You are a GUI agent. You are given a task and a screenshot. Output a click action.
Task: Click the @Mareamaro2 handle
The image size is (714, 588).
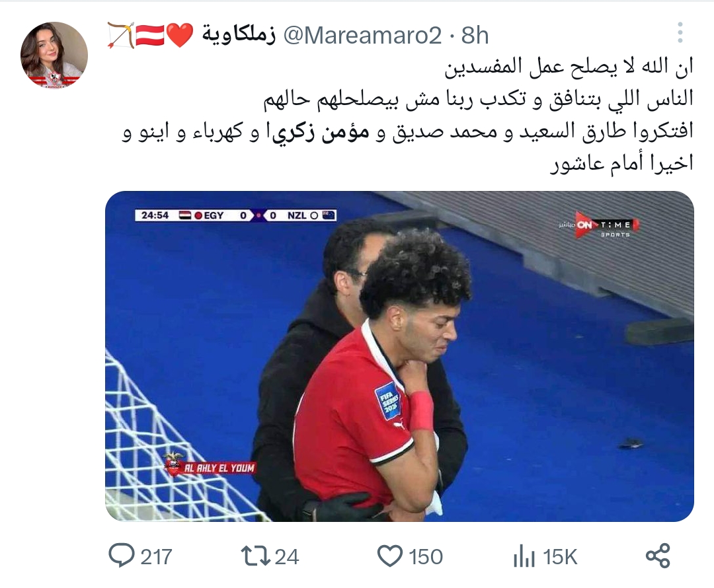coord(362,36)
